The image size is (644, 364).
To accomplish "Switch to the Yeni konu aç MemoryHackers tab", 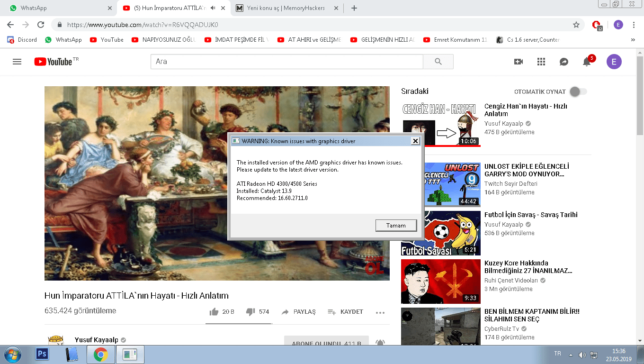I will 286,8.
